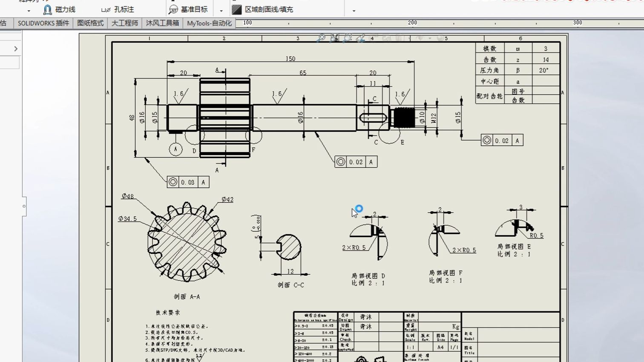Select the 65 length dimension

(303, 73)
